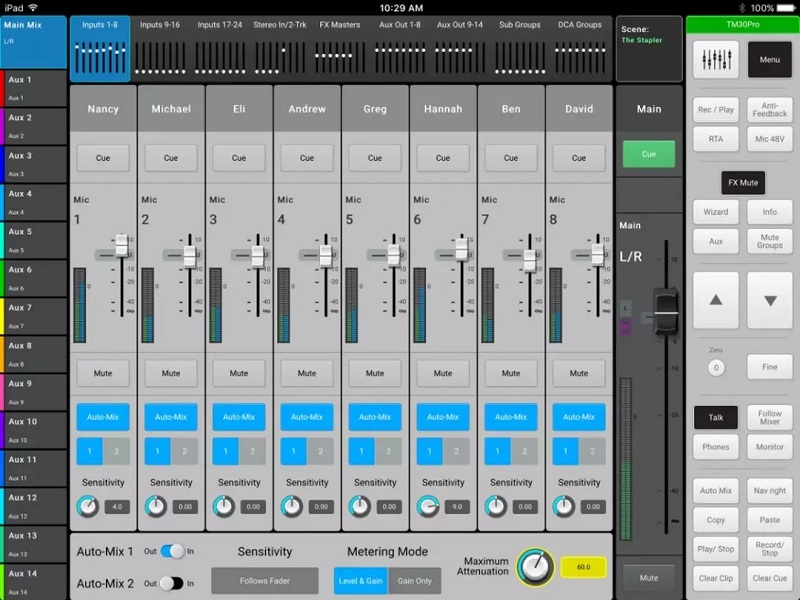Viewport: 800px width, 600px height.
Task: Click Hannah's Sensitivity knob
Action: pyautogui.click(x=427, y=507)
